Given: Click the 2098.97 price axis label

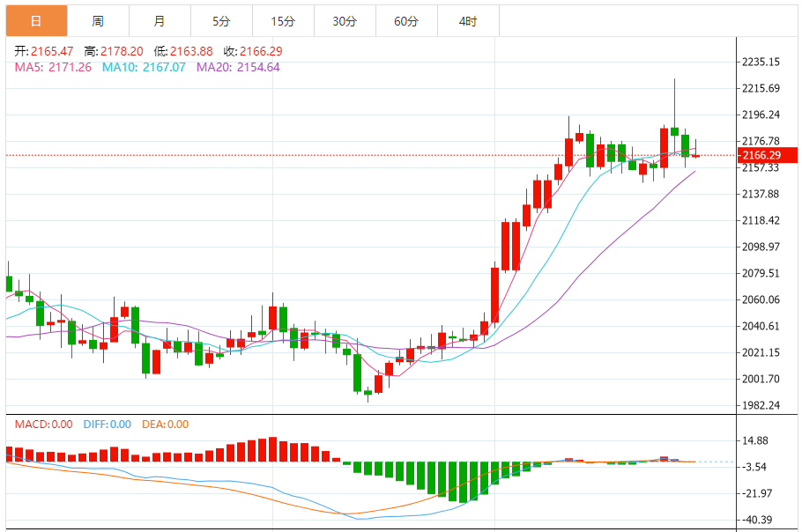Looking at the screenshot, I should click(x=761, y=247).
